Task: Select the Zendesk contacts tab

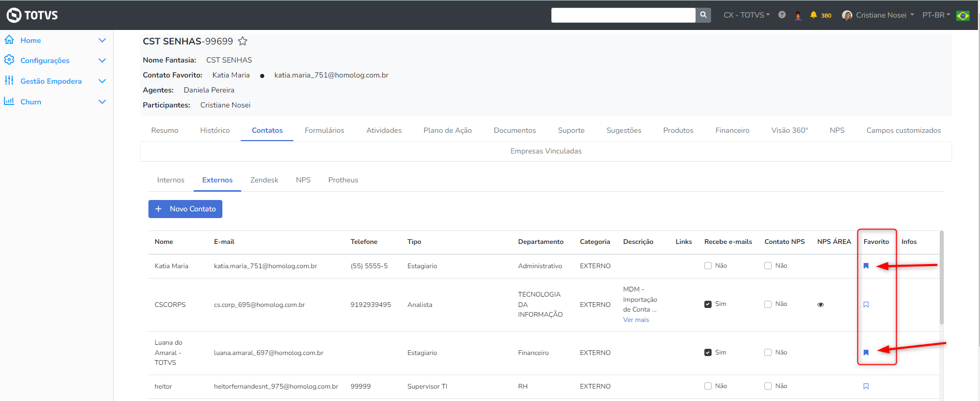Action: pos(264,180)
